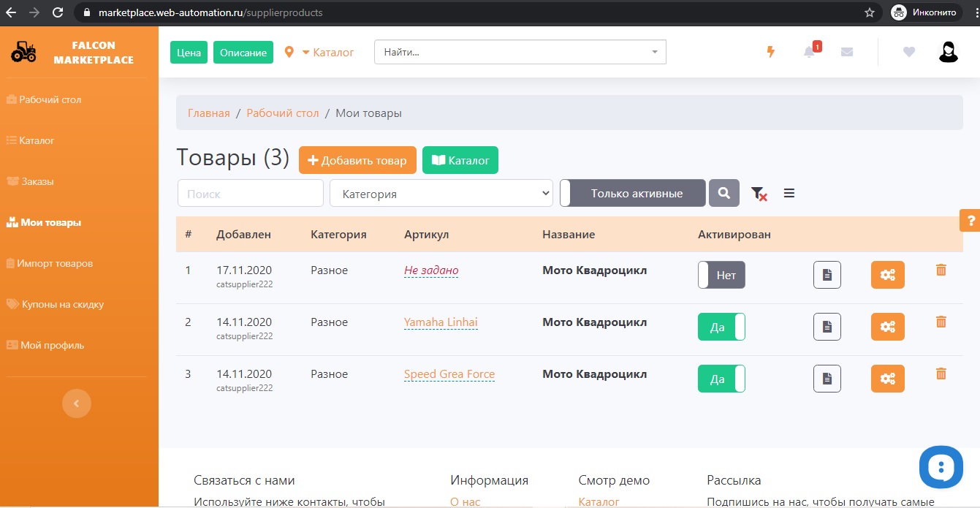
Task: Open the 'Найти...' search combo box
Action: pyautogui.click(x=520, y=52)
